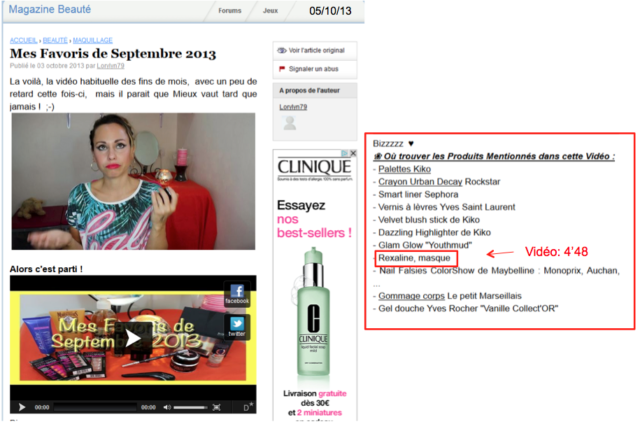Image resolution: width=640 pixels, height=424 pixels.
Task: Click Voir l'article original link
Action: pyautogui.click(x=316, y=51)
